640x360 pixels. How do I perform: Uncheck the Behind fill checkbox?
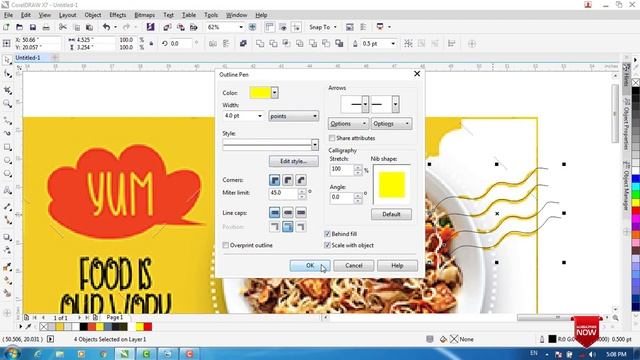click(327, 234)
